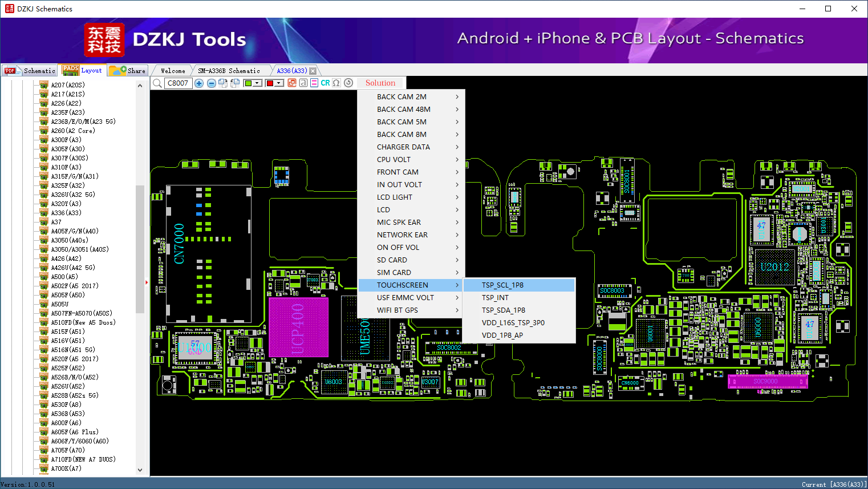868x489 pixels.
Task: Click the PADS icon beside A515F(A51)
Action: pyautogui.click(x=44, y=331)
